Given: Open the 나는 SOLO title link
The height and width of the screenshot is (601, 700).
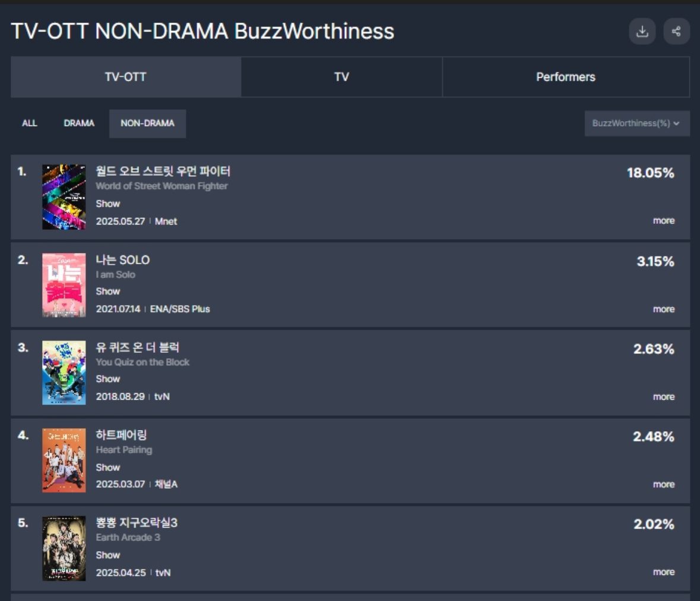Looking at the screenshot, I should (123, 260).
